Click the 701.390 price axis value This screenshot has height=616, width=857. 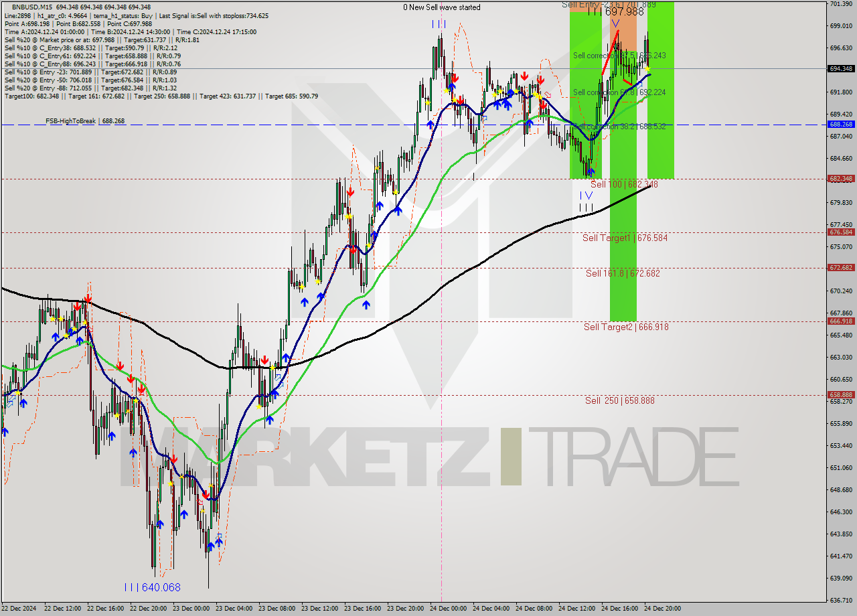pyautogui.click(x=841, y=4)
